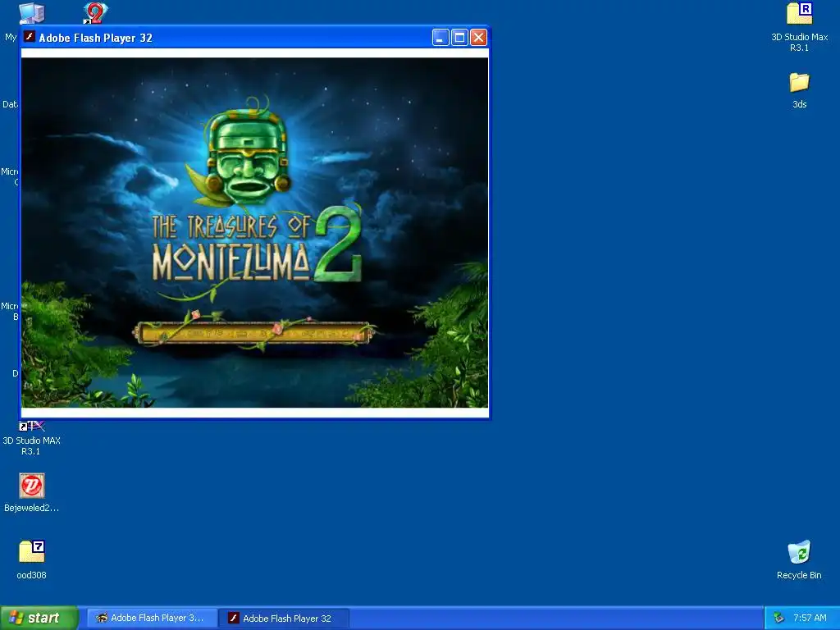This screenshot has width=840, height=630.
Task: Switch to first Adobe Flash Player taskbar button
Action: coord(152,618)
